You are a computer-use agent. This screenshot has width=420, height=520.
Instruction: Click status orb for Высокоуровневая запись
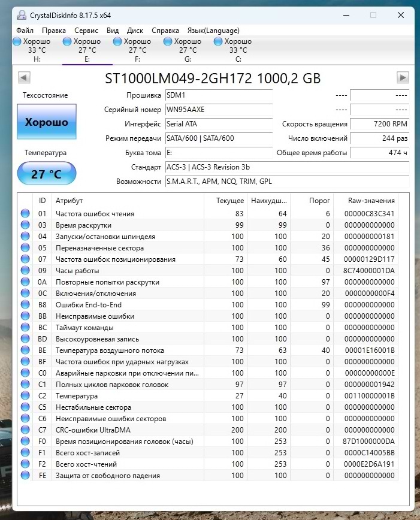25,338
